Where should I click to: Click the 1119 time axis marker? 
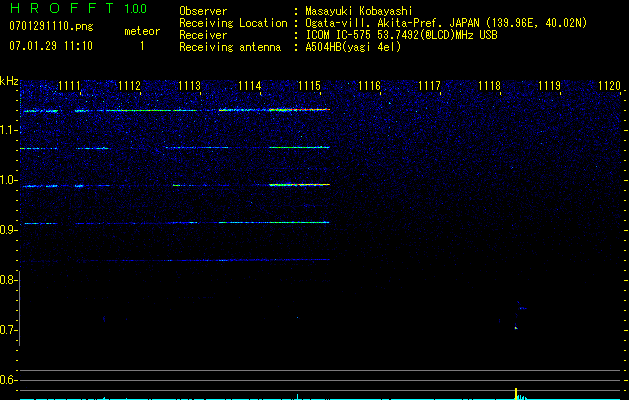click(x=549, y=86)
